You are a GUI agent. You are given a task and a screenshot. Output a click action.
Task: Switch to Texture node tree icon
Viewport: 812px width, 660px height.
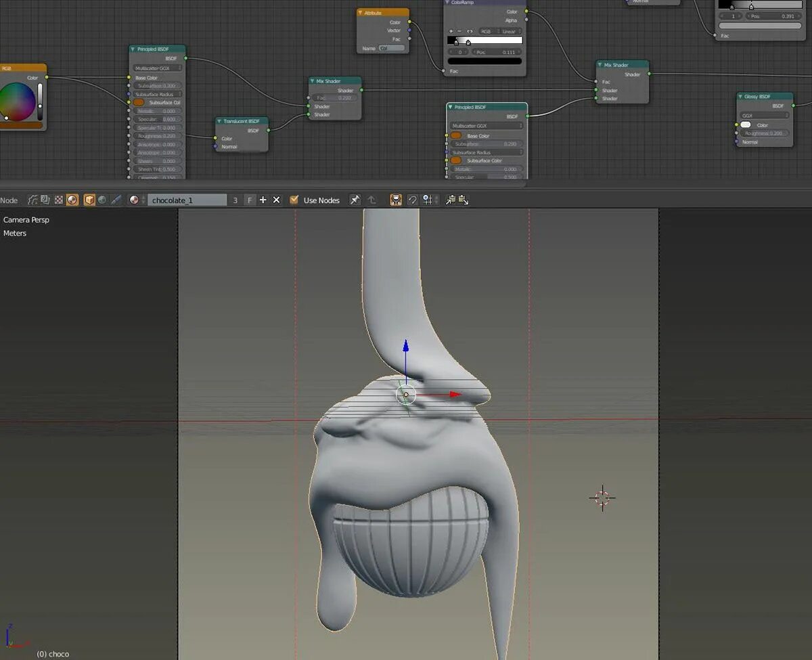(58, 200)
